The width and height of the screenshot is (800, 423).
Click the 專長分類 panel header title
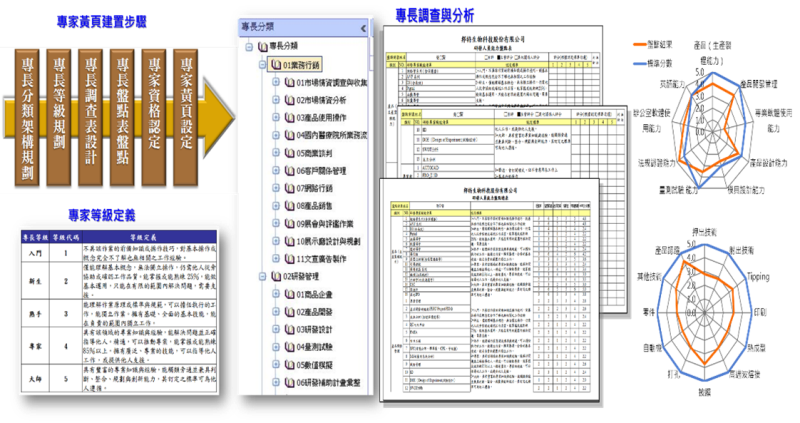click(258, 27)
